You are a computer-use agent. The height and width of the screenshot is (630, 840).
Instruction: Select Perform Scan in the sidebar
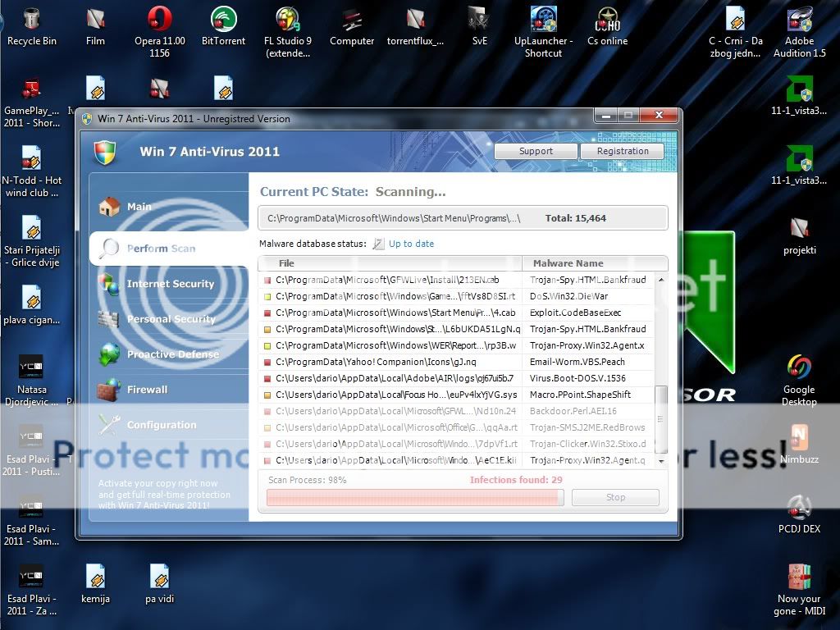click(x=169, y=248)
